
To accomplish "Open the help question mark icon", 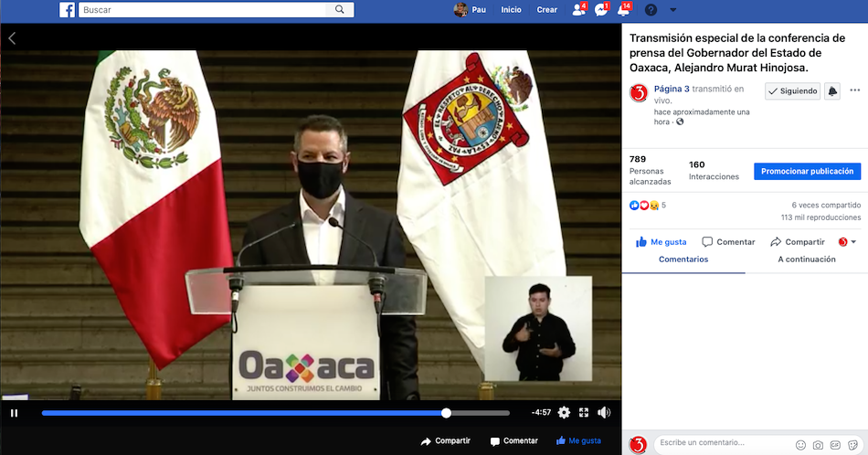I will tap(651, 9).
